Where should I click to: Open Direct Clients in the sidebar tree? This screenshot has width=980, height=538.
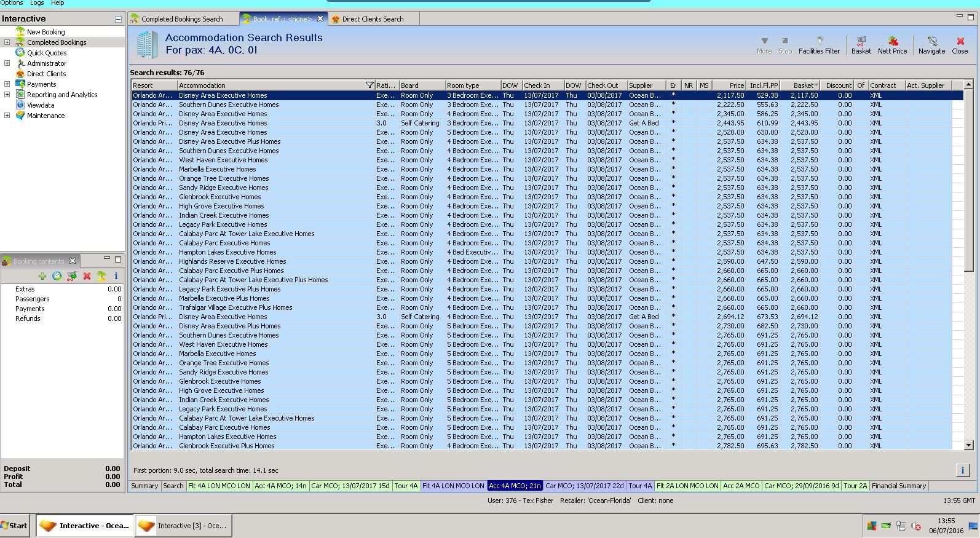[46, 74]
